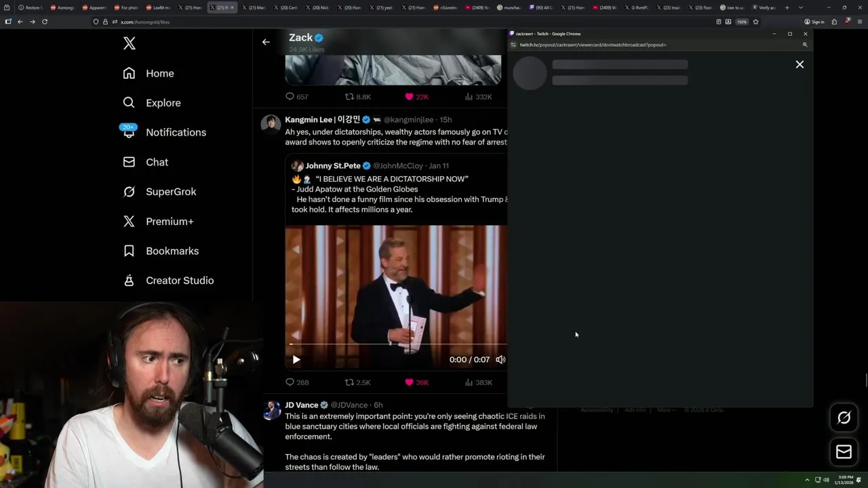Open the floating messages envelope button
868x488 pixels.
844,452
